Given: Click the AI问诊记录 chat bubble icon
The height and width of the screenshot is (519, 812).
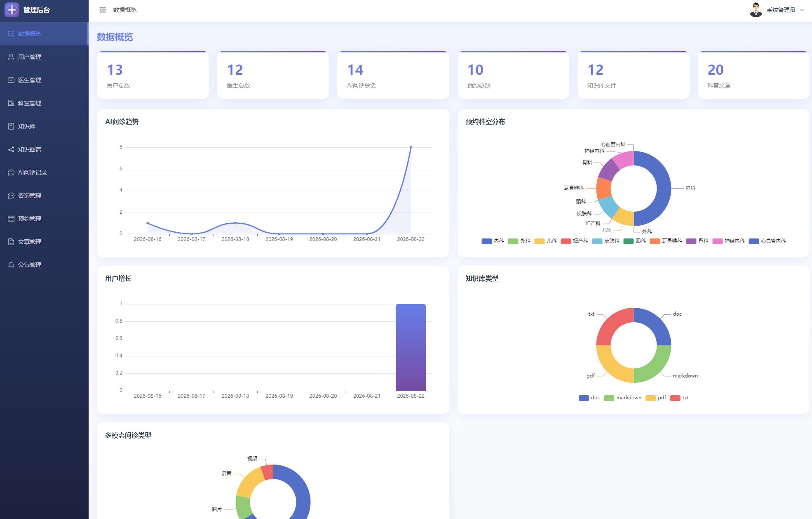Looking at the screenshot, I should coord(11,172).
